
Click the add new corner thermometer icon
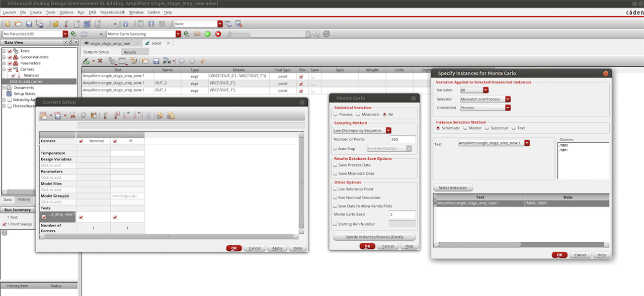[106, 116]
